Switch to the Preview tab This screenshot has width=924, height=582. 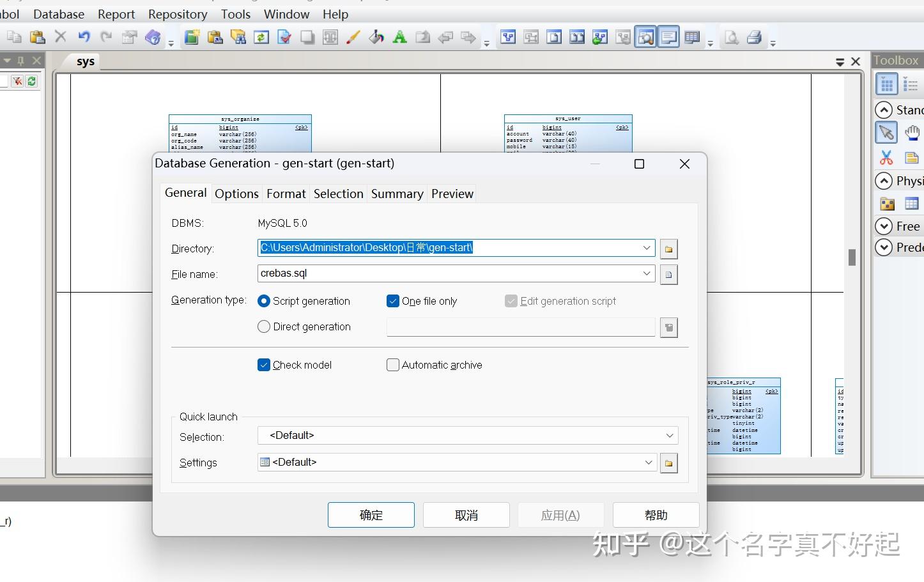click(x=452, y=194)
